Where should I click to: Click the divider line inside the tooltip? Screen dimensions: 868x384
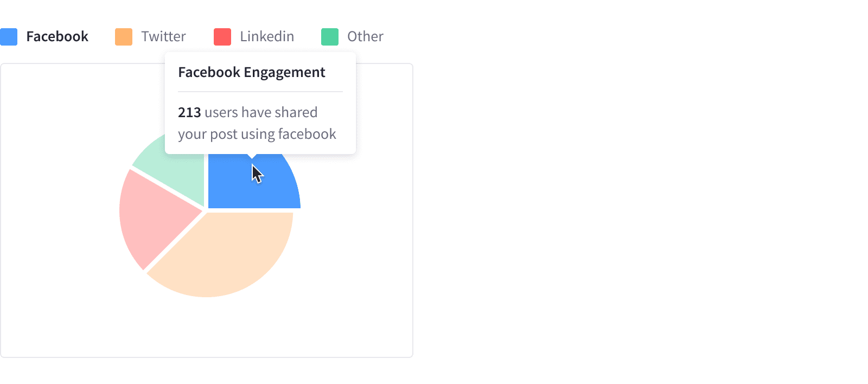pyautogui.click(x=260, y=92)
